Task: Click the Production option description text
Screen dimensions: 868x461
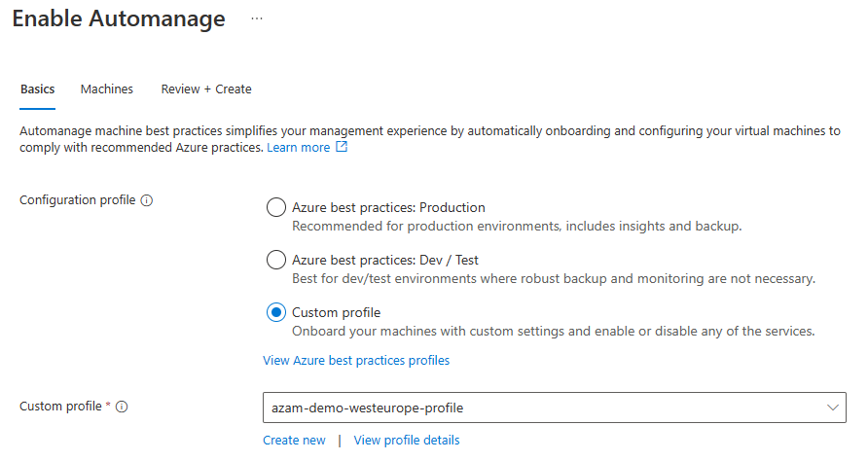Action: (517, 226)
